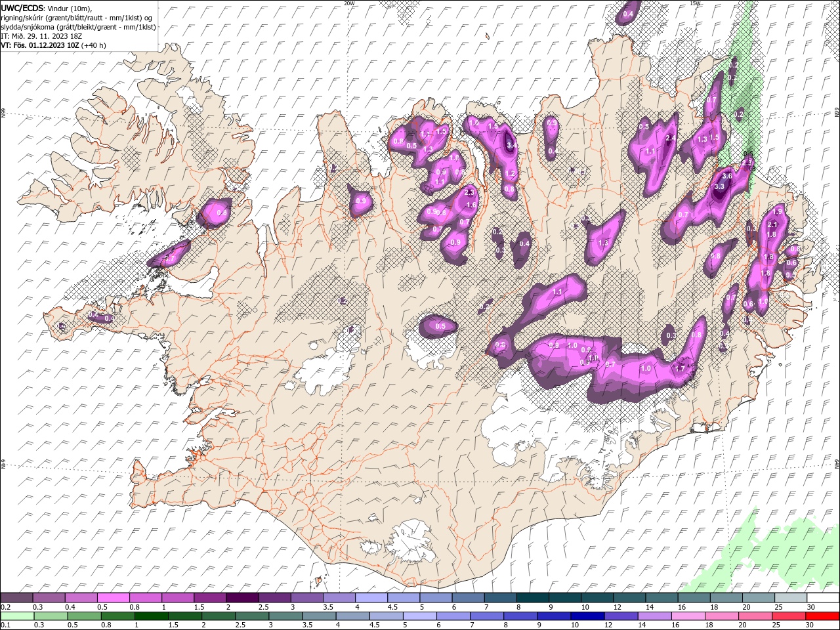
Task: Select the light pink swatch labeled 16 in bottom row
Action: click(688, 616)
